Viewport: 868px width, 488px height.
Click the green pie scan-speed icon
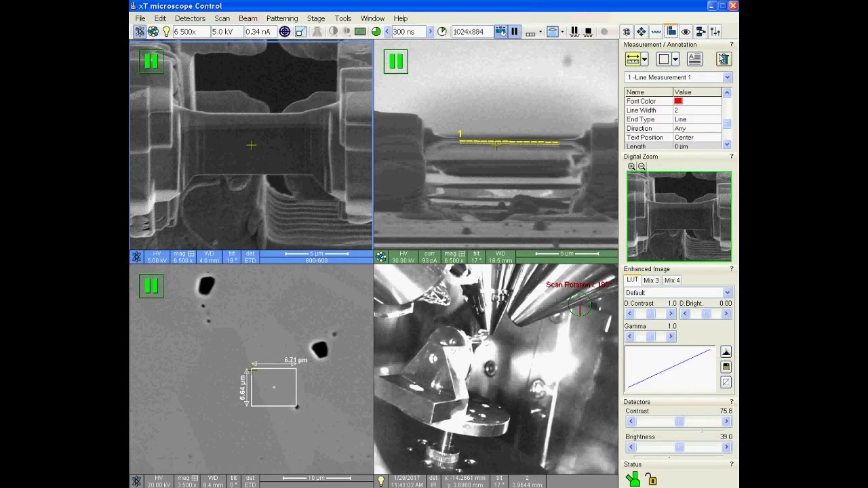tap(376, 31)
